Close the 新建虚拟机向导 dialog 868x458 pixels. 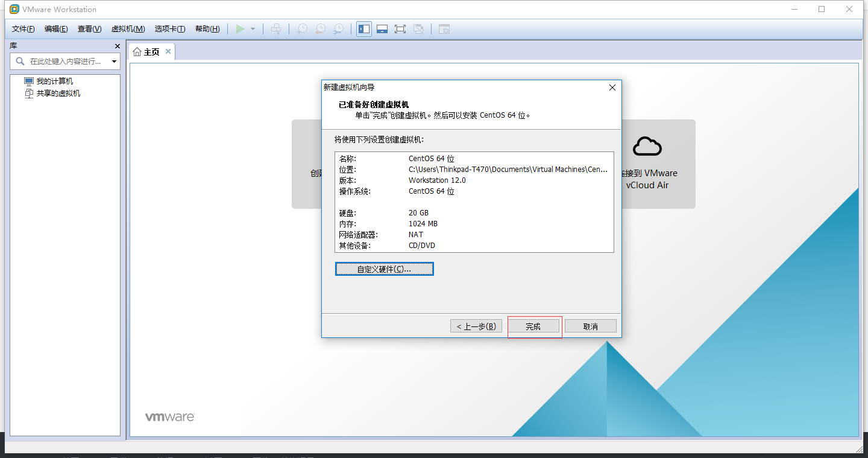(x=612, y=87)
